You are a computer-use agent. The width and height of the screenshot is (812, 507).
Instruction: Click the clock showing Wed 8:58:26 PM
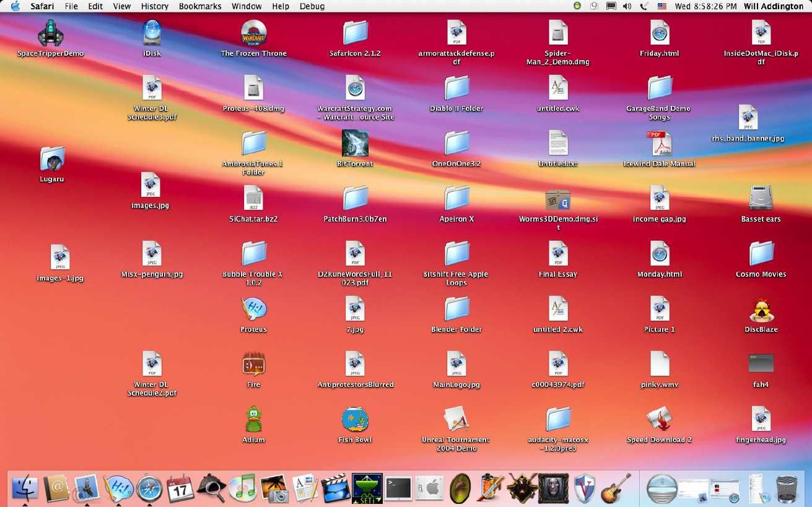point(706,6)
